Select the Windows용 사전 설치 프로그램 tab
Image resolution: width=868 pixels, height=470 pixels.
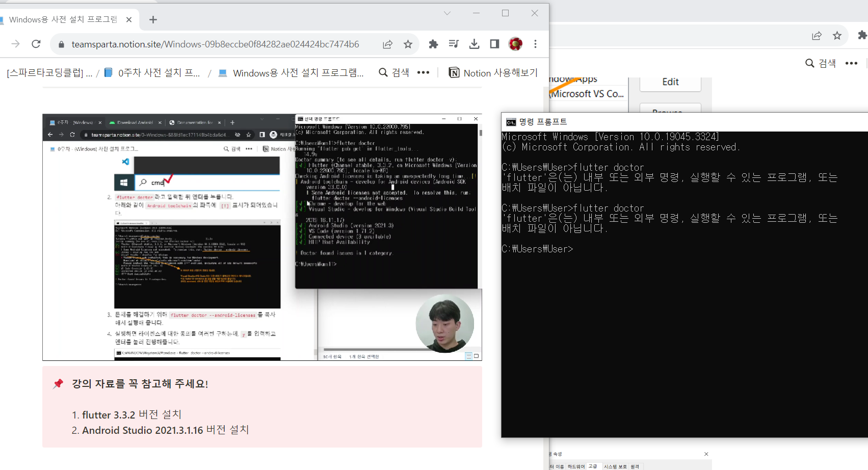63,19
